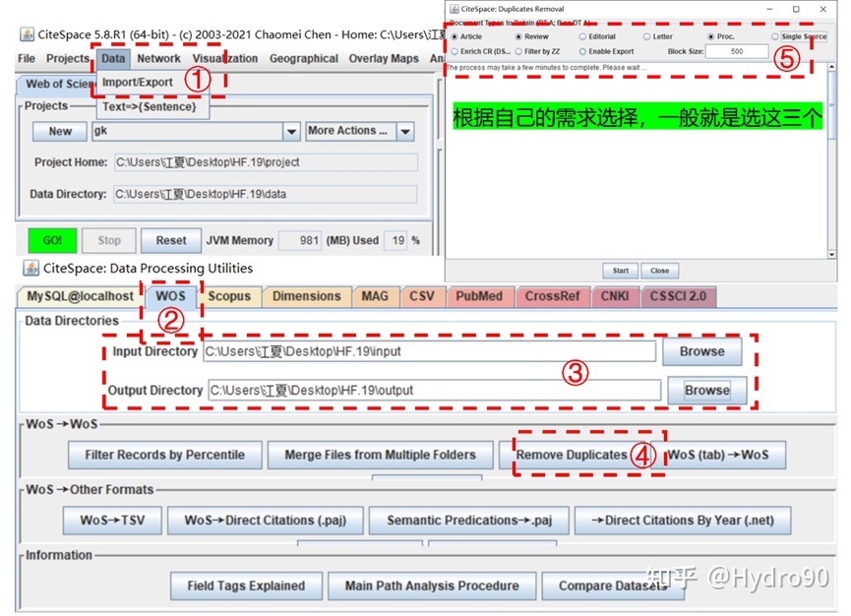Turn on Enable Export option

click(x=582, y=51)
